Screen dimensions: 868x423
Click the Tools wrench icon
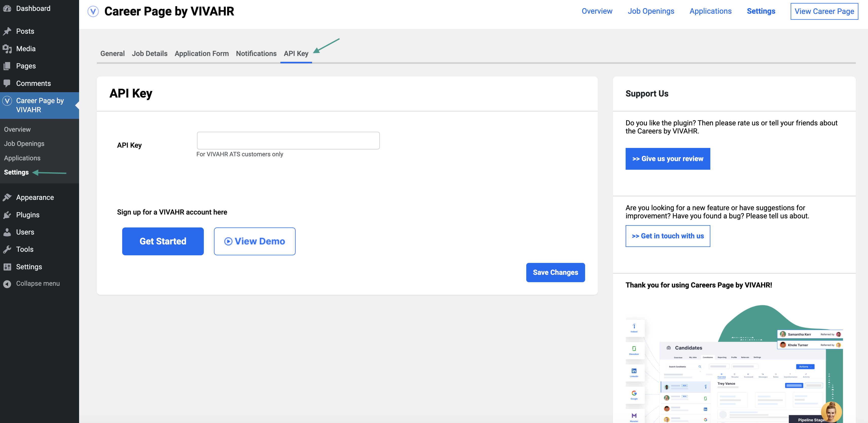[x=7, y=249]
